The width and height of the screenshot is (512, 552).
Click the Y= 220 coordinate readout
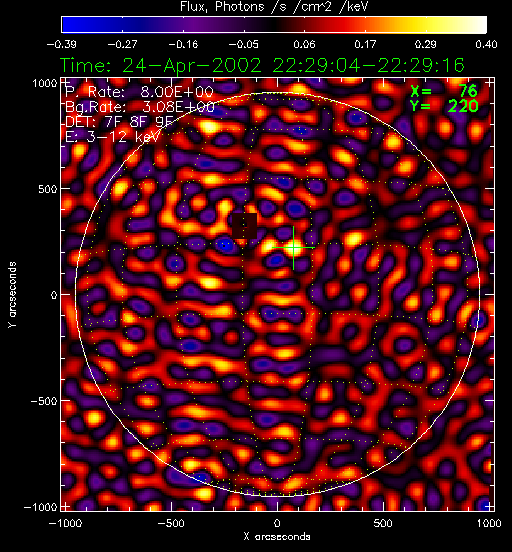444,106
